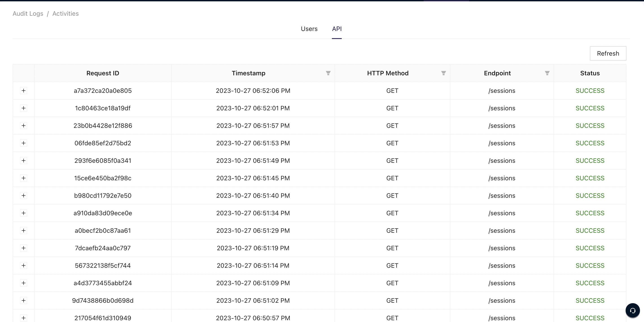Expand row 23b0b4428e12f886 details
This screenshot has height=322, width=644.
click(x=24, y=125)
